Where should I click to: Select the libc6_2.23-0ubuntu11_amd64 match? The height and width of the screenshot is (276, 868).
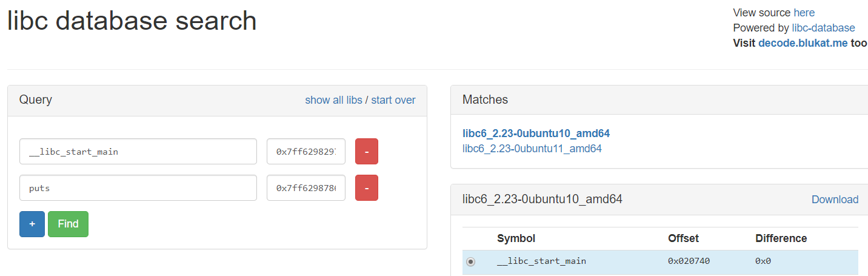click(x=532, y=148)
